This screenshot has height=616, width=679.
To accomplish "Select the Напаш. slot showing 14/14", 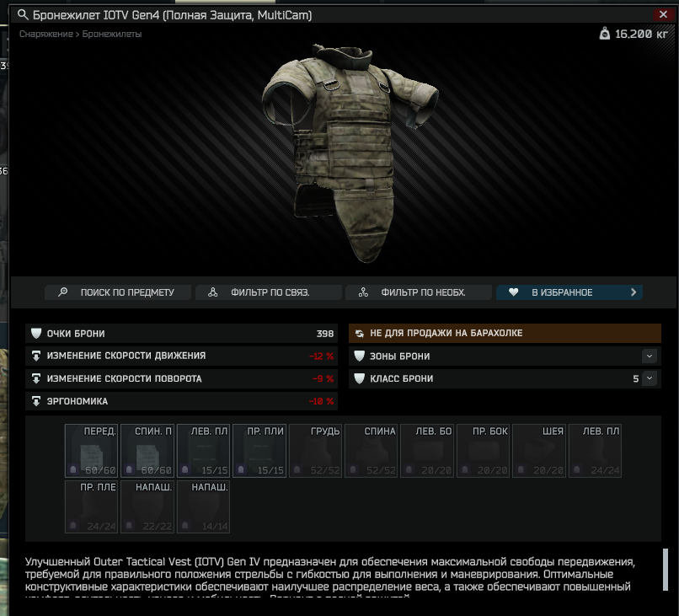I will pos(203,506).
